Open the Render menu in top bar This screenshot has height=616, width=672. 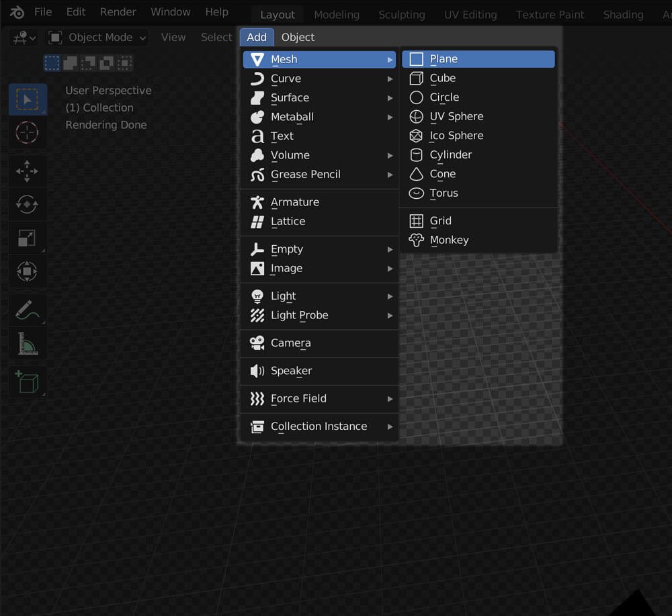118,12
